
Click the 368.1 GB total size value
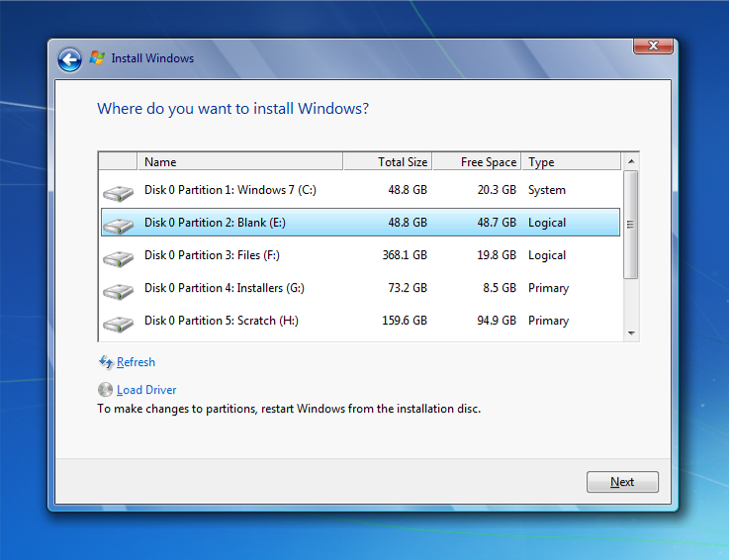pyautogui.click(x=405, y=255)
